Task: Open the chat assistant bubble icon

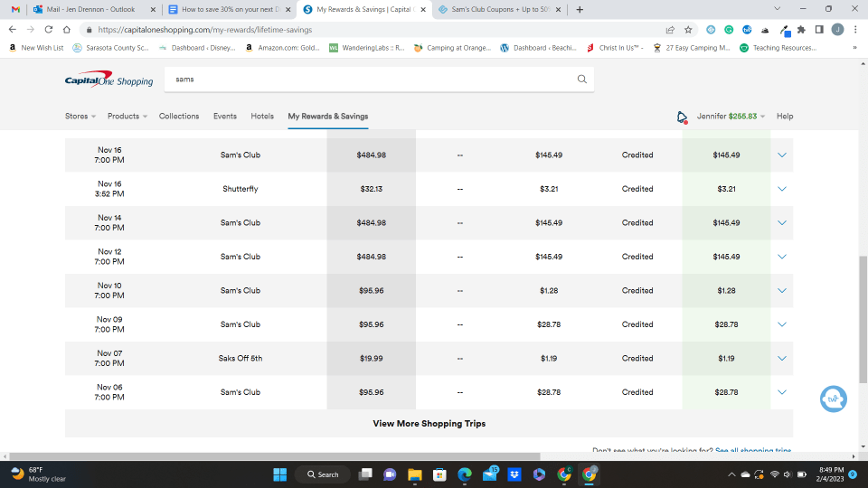Action: point(833,399)
